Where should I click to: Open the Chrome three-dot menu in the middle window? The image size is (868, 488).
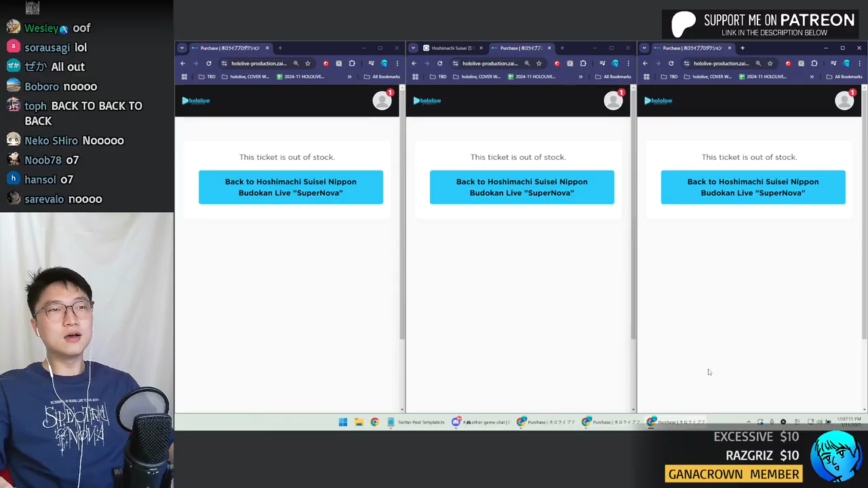tap(628, 63)
